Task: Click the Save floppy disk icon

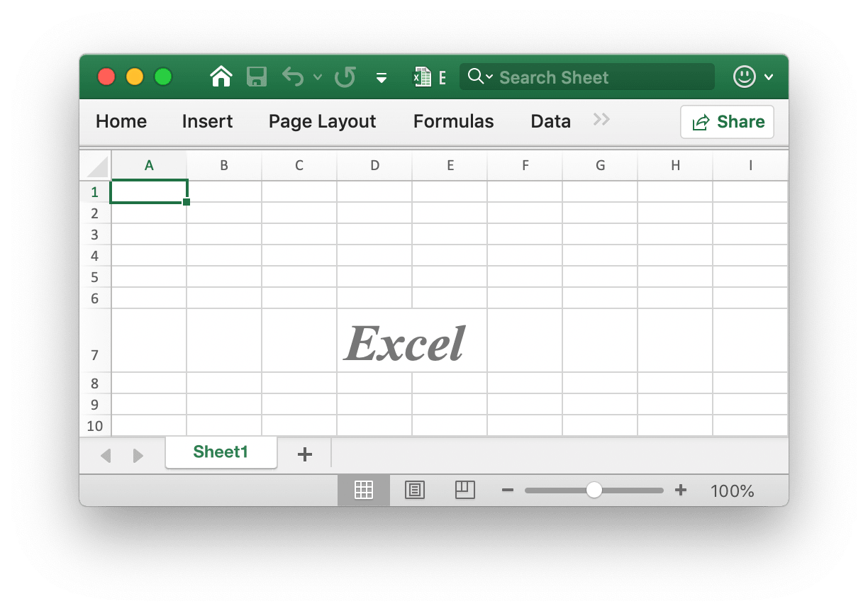Action: click(x=256, y=77)
